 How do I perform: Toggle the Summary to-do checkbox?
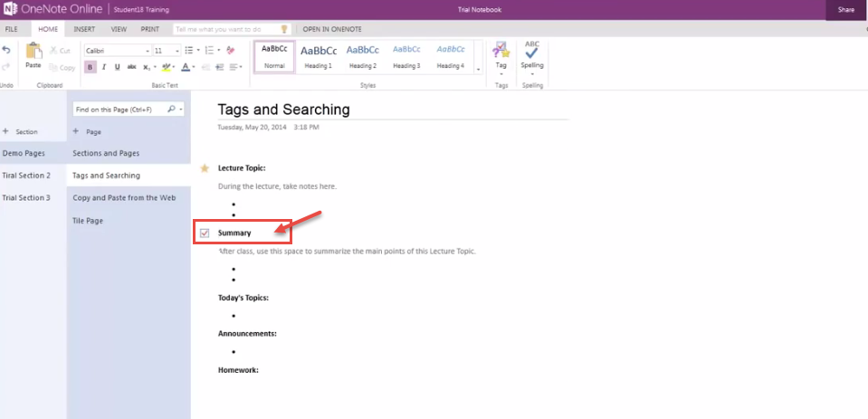[x=205, y=233]
